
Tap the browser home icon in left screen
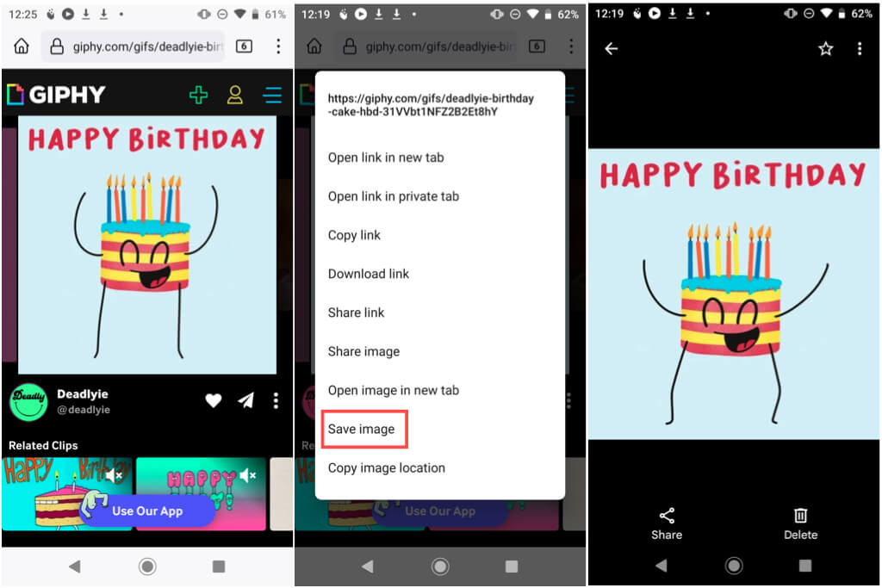(22, 46)
